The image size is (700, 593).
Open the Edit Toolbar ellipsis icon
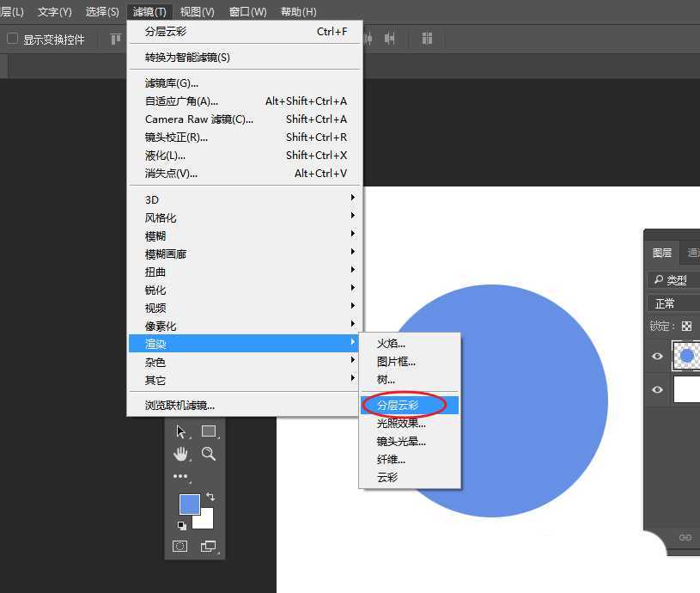point(181,478)
